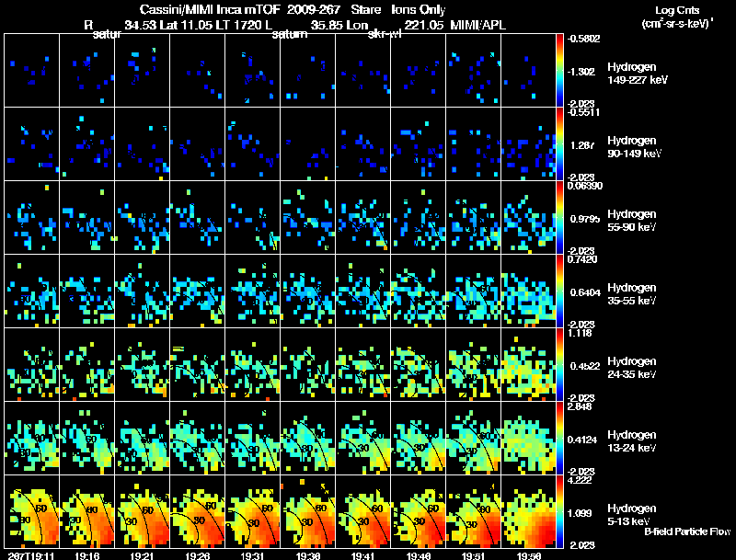Click the Hydrogen 24-35 keV color scale bar
This screenshot has width=736, height=560.
click(559, 365)
